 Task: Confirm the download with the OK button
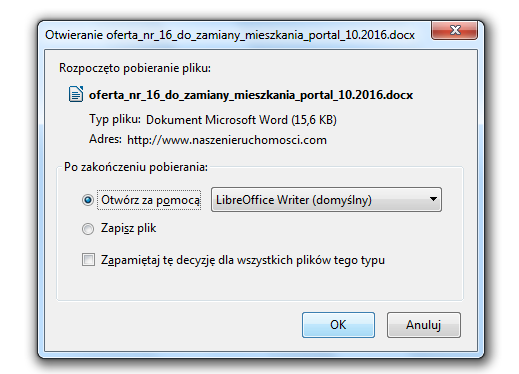(x=338, y=325)
